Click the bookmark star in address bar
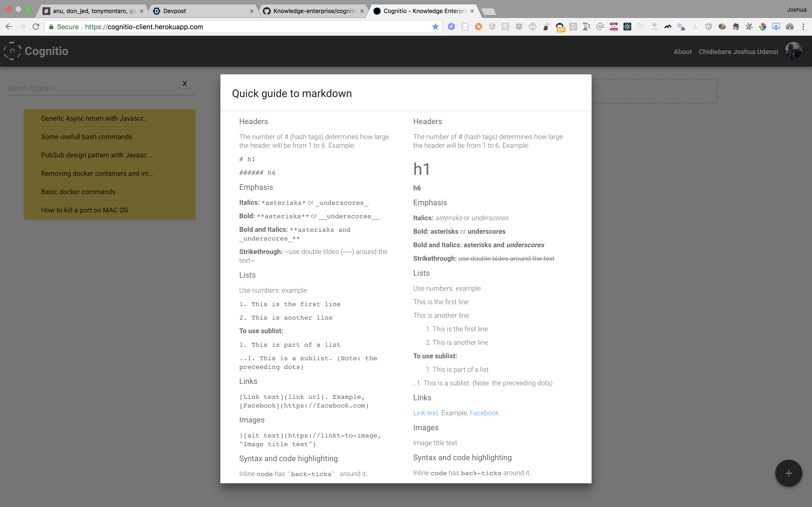The width and height of the screenshot is (812, 507). click(435, 27)
